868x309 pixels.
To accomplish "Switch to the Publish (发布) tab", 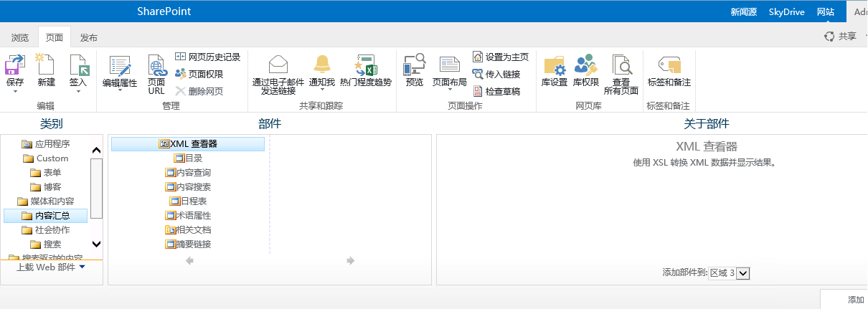I will (89, 37).
